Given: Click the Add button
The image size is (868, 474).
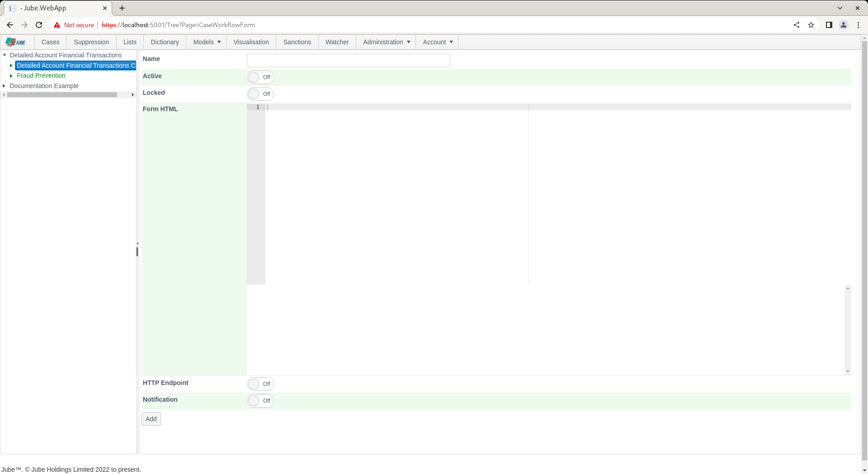Looking at the screenshot, I should (151, 419).
